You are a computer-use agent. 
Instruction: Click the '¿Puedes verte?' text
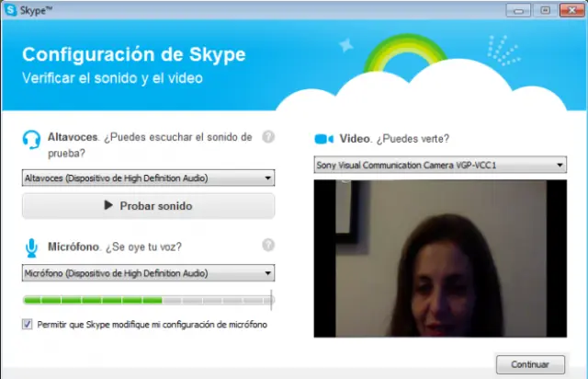pyautogui.click(x=413, y=139)
